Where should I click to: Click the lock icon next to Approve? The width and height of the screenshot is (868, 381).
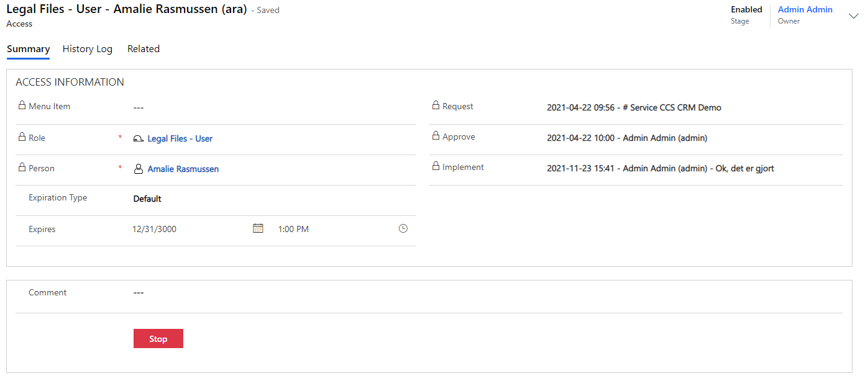pos(436,136)
